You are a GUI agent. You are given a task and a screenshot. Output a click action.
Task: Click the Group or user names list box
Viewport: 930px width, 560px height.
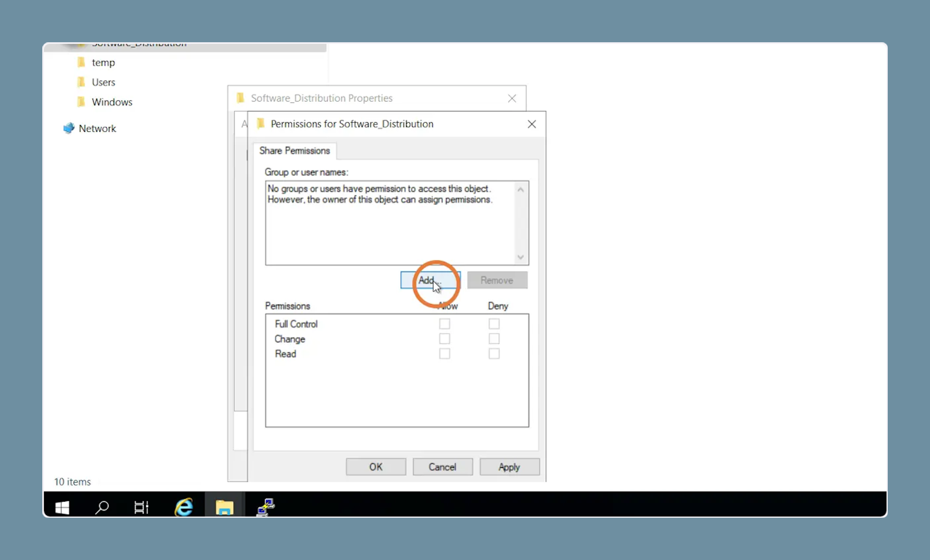(x=397, y=223)
